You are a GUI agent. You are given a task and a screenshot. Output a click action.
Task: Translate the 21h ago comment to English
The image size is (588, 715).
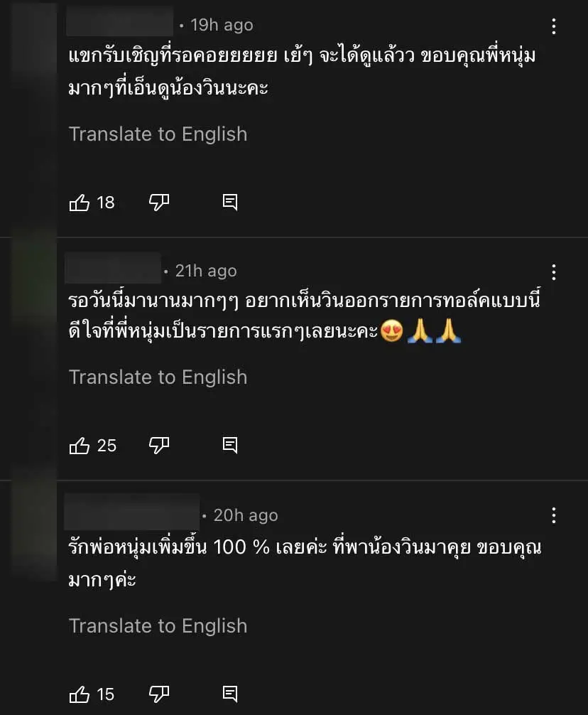tap(158, 377)
